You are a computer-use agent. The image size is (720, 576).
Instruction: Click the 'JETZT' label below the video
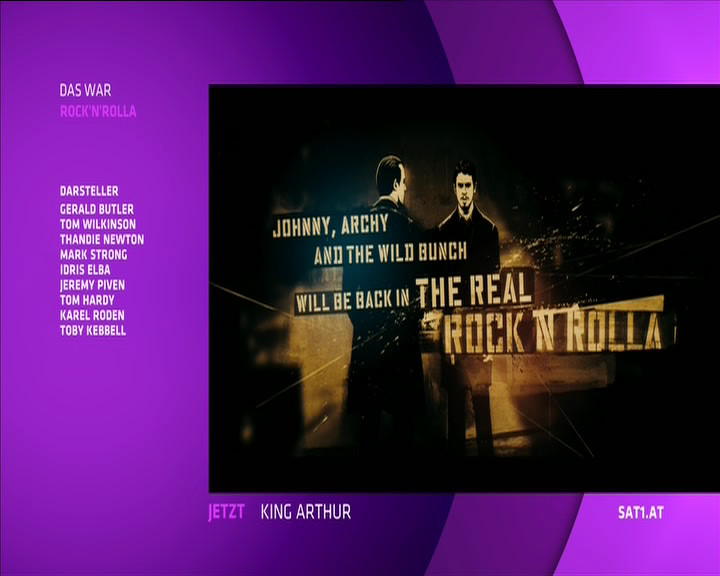point(226,512)
